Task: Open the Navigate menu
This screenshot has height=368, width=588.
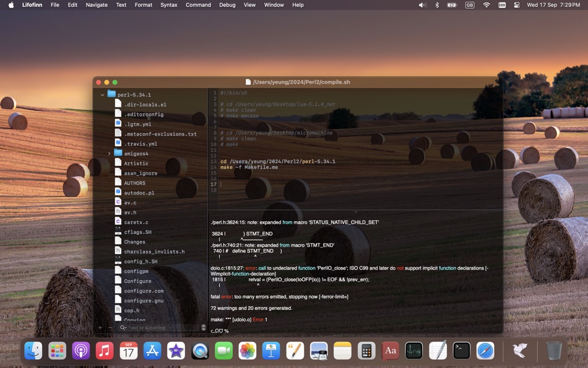Action: (x=97, y=5)
